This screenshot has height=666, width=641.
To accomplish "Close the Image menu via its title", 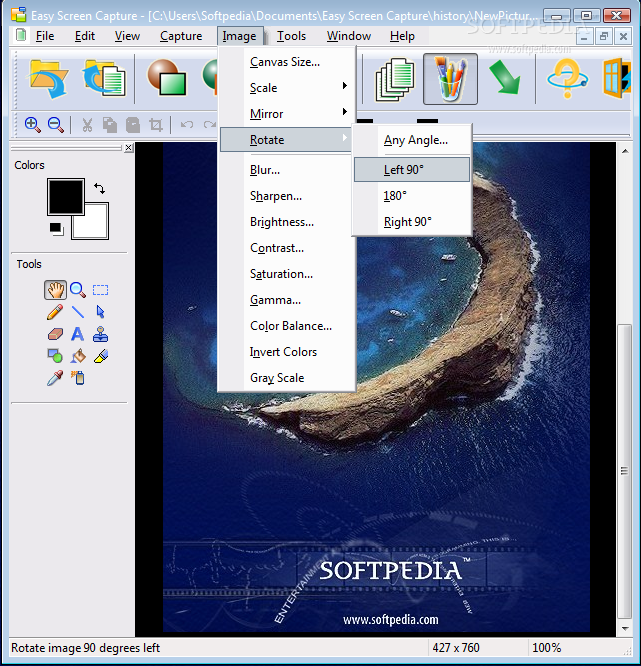I will (240, 36).
